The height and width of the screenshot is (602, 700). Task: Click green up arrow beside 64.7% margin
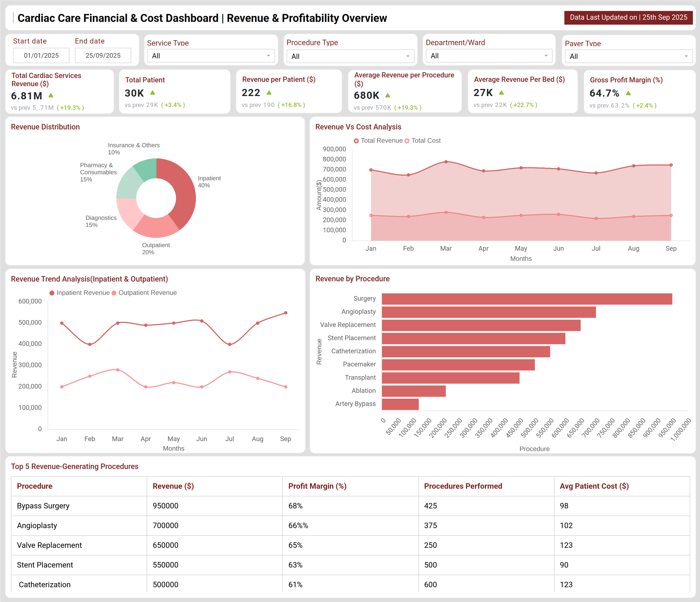click(628, 93)
